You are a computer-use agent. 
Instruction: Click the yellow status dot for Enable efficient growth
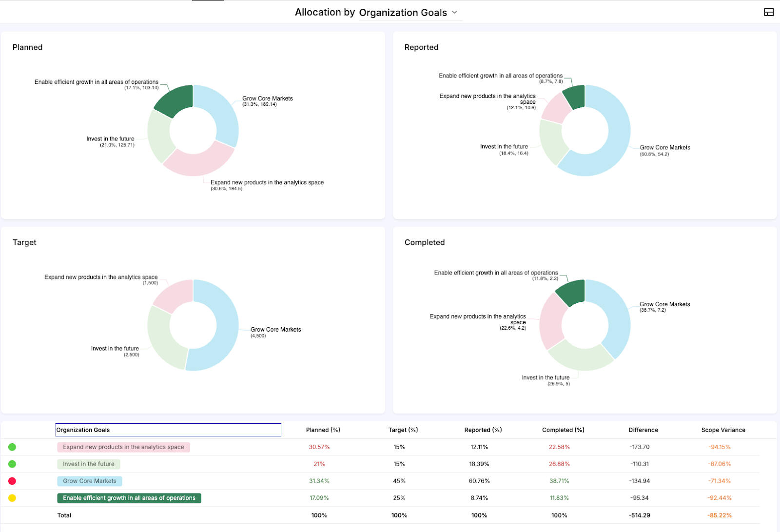pyautogui.click(x=12, y=498)
